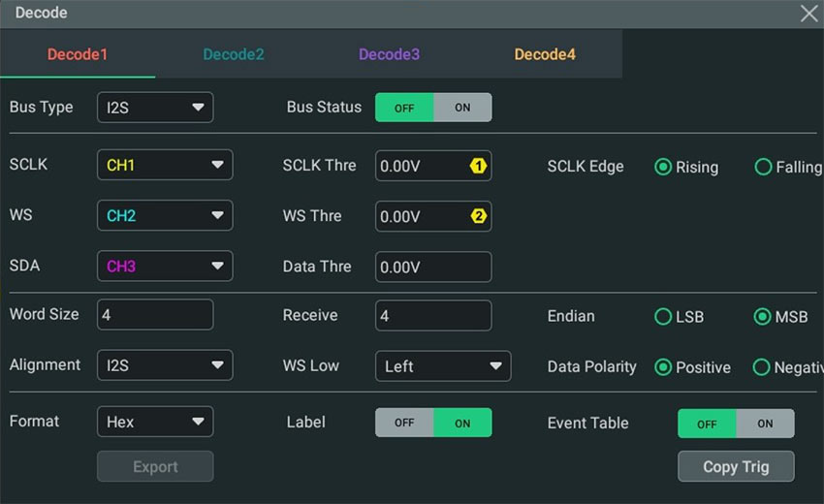Screen dimensions: 824x504
Task: Close the Decode dialog with the X
Action: [808, 14]
